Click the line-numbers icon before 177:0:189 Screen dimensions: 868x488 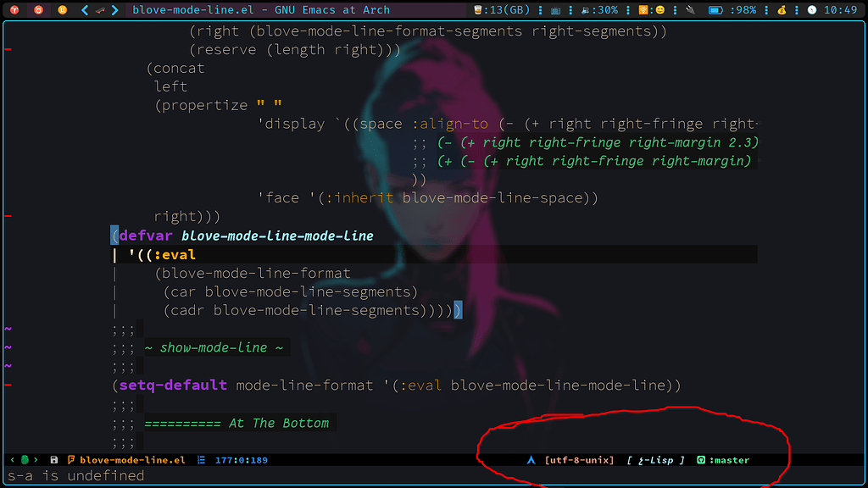click(x=201, y=460)
